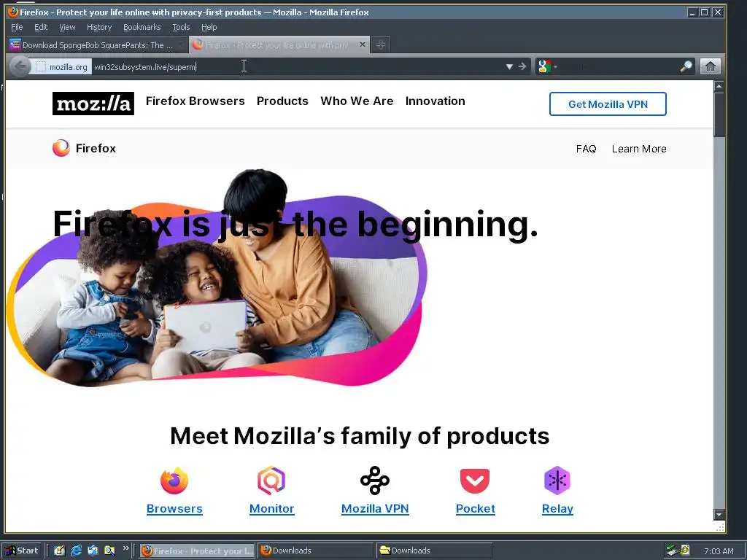The height and width of the screenshot is (560, 747).
Task: Open the FAQ link
Action: (586, 149)
